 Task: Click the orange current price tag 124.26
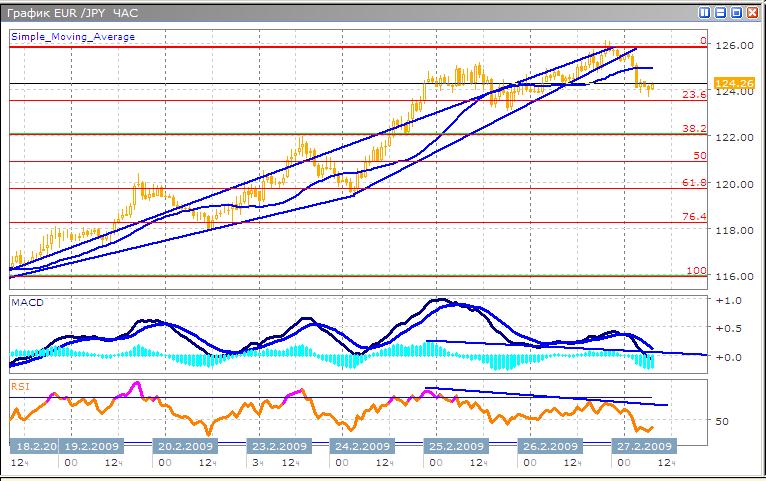(x=735, y=83)
